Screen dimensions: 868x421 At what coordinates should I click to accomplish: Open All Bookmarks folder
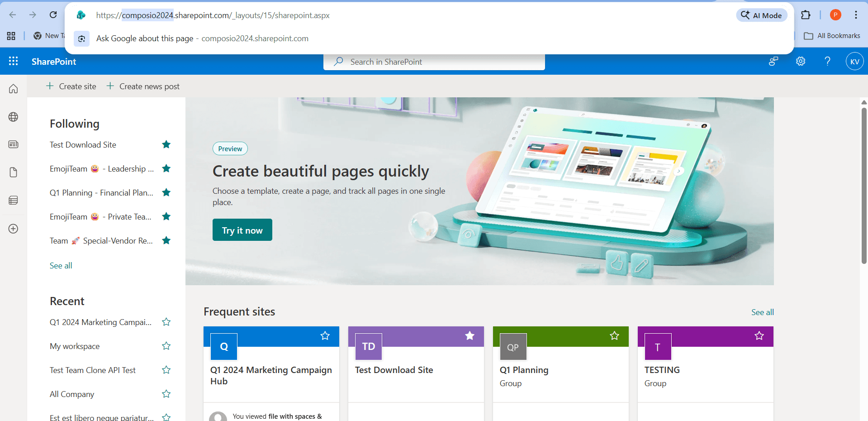tap(832, 36)
